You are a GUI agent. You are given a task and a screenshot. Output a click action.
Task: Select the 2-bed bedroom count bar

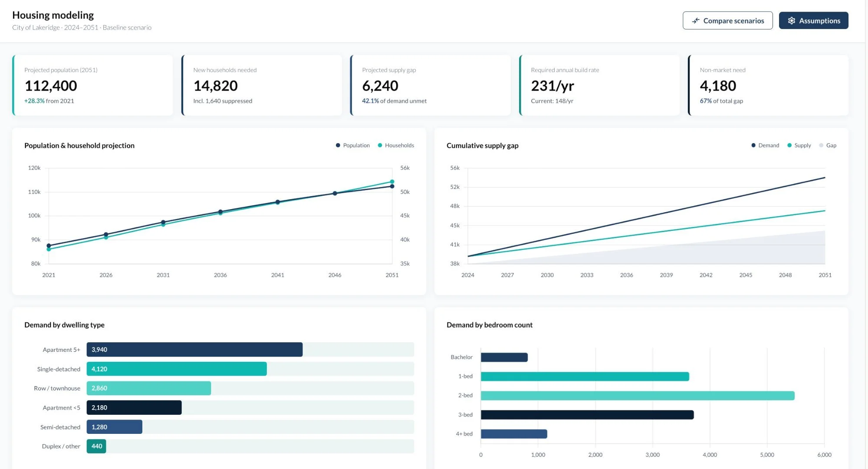point(637,396)
